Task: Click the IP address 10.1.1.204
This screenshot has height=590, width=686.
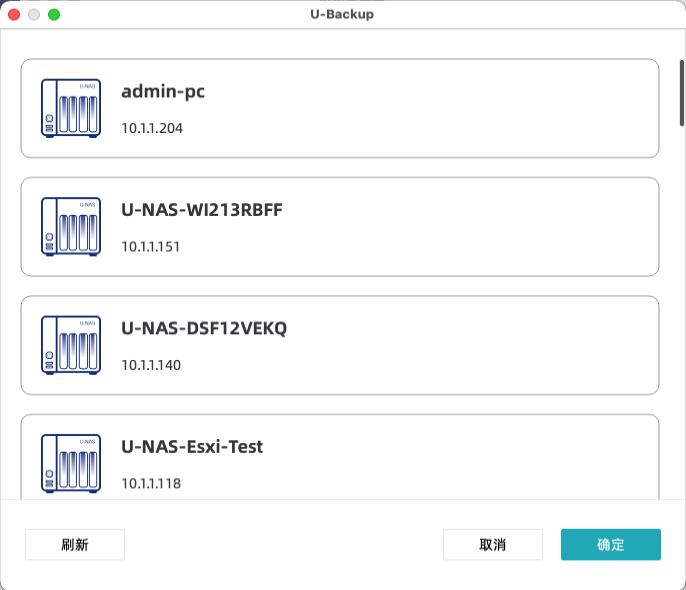Action: pos(152,128)
